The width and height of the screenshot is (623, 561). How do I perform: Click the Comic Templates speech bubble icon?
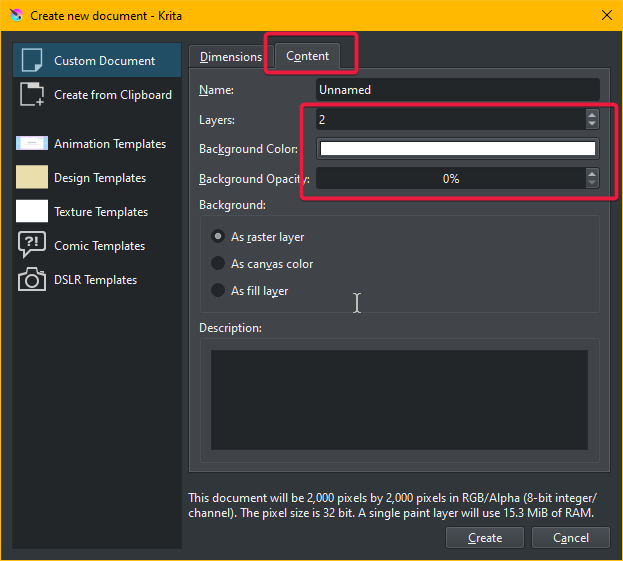tap(31, 245)
